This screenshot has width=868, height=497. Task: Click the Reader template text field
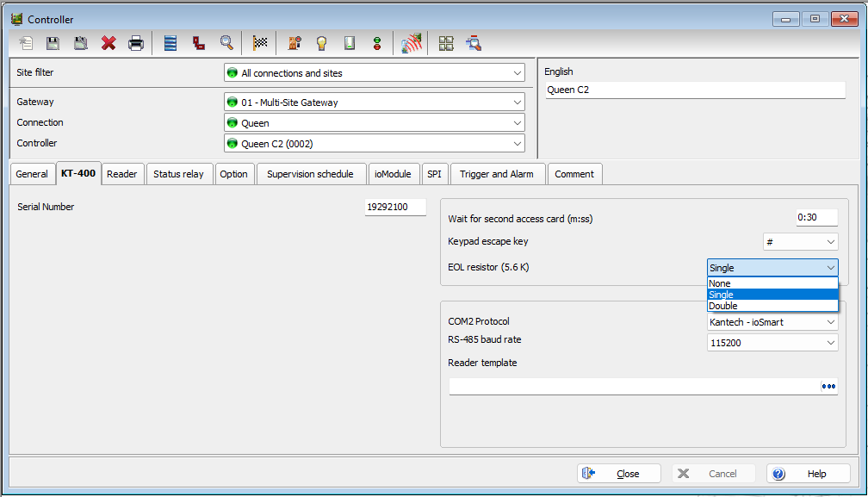pos(635,386)
